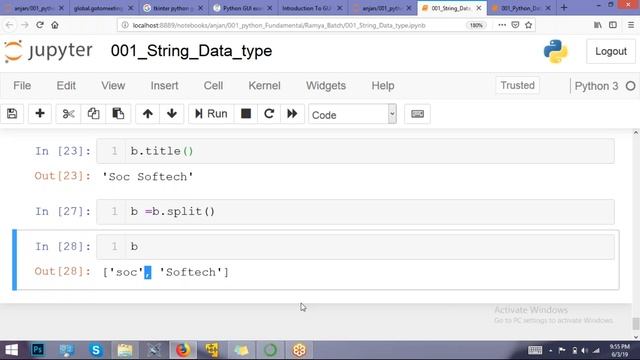
Task: Click the Out[28] output list text
Action: pos(166,272)
